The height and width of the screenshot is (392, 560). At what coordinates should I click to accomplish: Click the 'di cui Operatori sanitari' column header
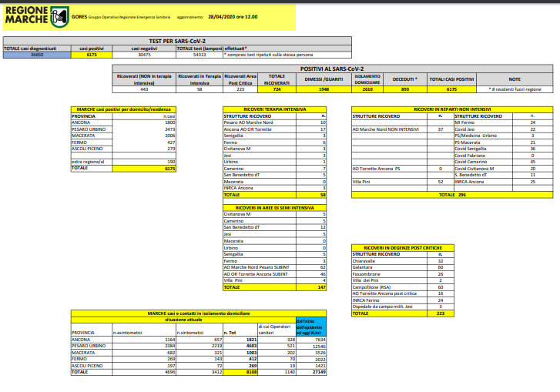(274, 330)
